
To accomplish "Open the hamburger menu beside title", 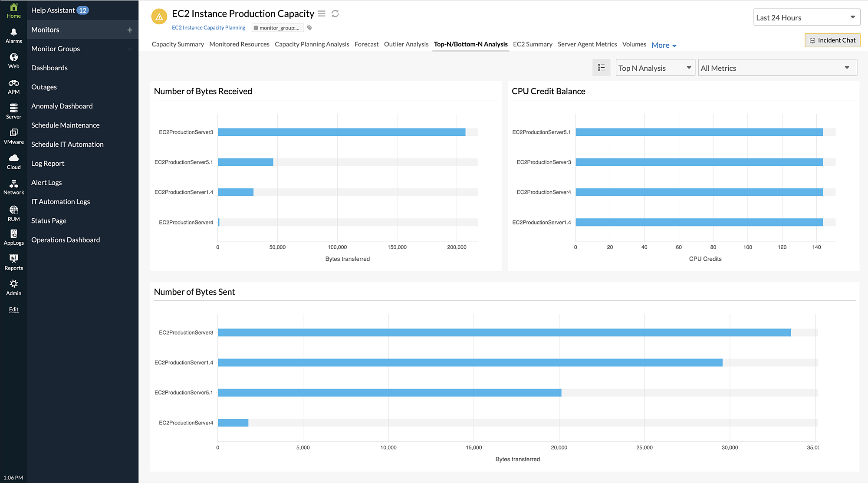I will click(322, 14).
